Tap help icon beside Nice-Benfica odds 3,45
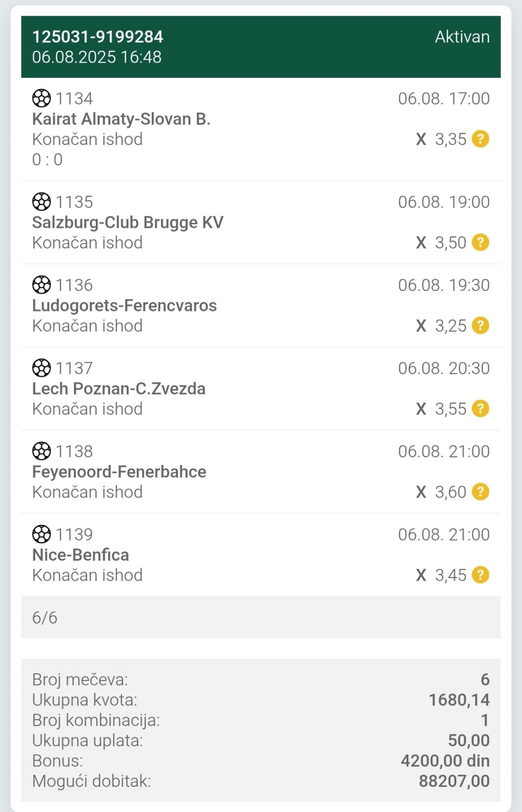The image size is (522, 812). (480, 575)
